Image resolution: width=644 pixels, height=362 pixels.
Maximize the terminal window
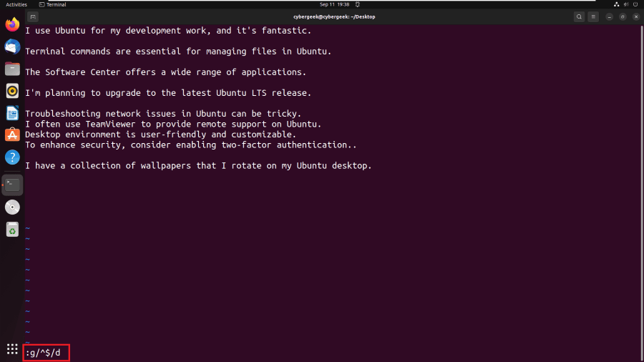tap(623, 17)
